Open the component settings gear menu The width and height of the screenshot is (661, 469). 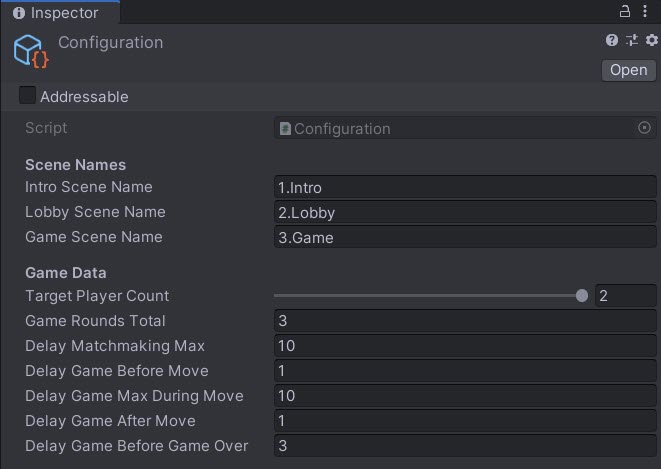[651, 40]
